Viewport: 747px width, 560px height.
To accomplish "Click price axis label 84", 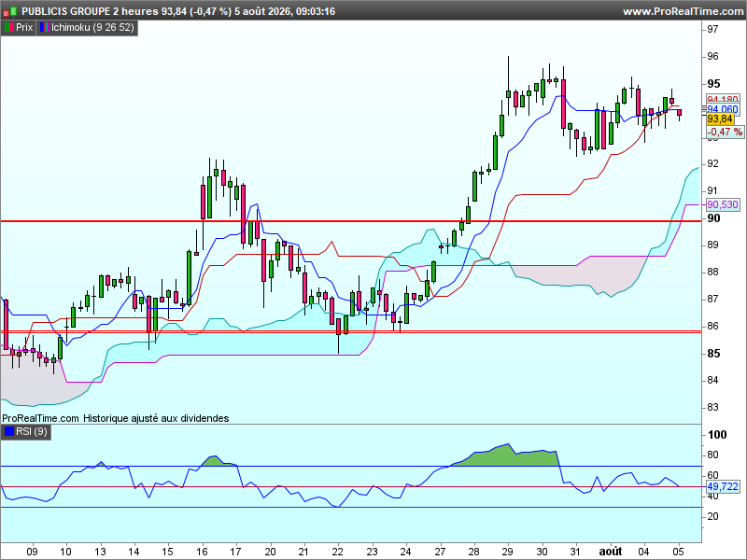I will pyautogui.click(x=712, y=380).
